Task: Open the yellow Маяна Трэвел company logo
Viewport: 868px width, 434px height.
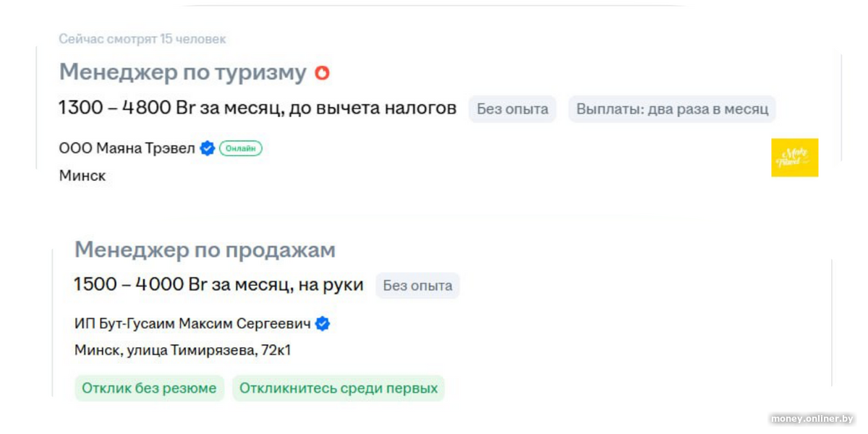Action: (794, 158)
